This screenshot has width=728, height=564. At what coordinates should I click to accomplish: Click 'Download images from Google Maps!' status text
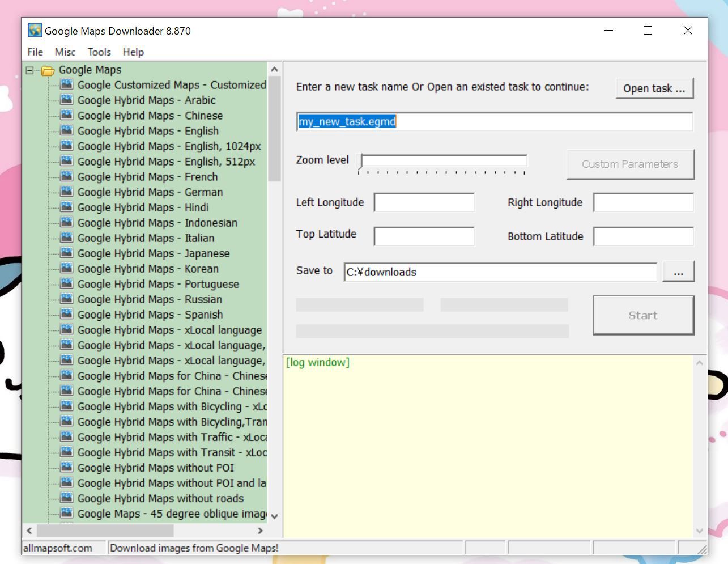tap(194, 548)
